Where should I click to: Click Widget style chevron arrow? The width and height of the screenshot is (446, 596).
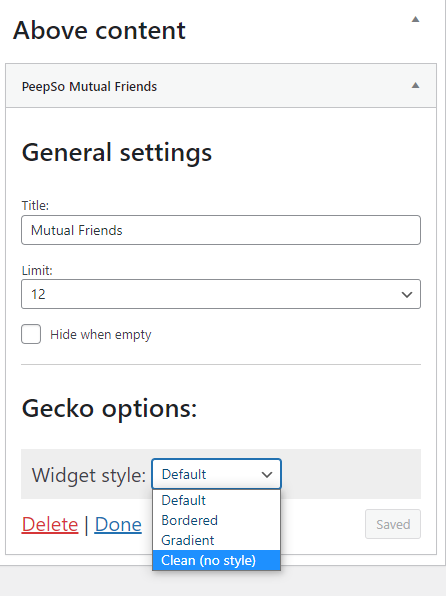tap(267, 474)
